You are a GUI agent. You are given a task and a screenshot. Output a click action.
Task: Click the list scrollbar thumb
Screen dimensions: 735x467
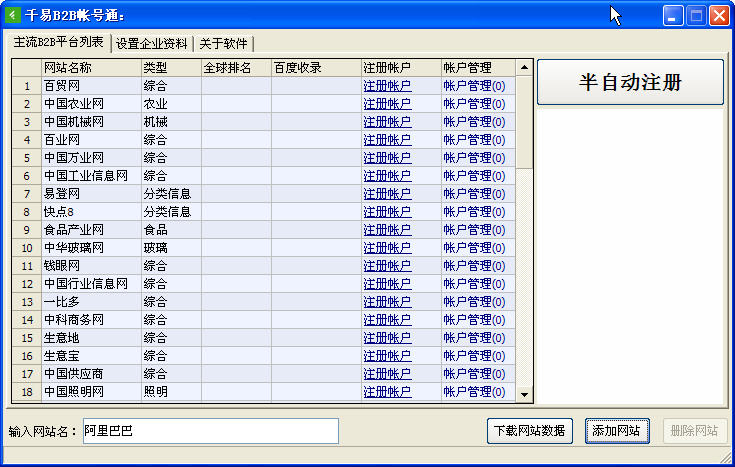525,123
